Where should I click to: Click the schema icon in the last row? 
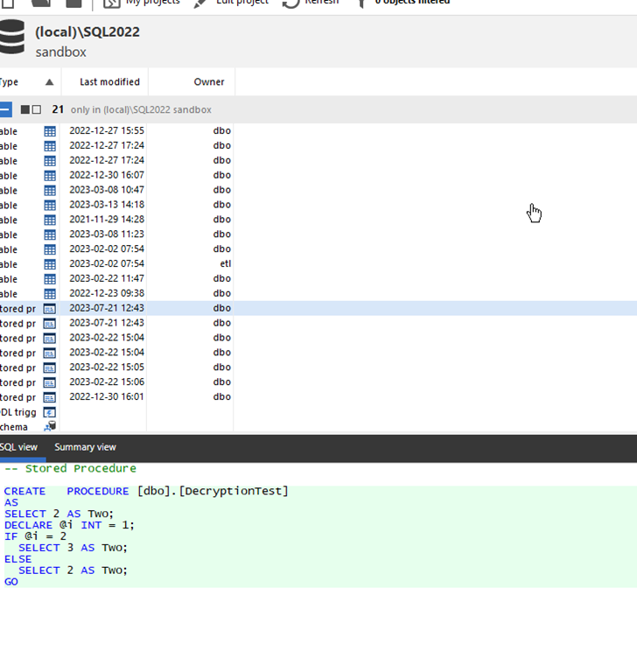[50, 427]
